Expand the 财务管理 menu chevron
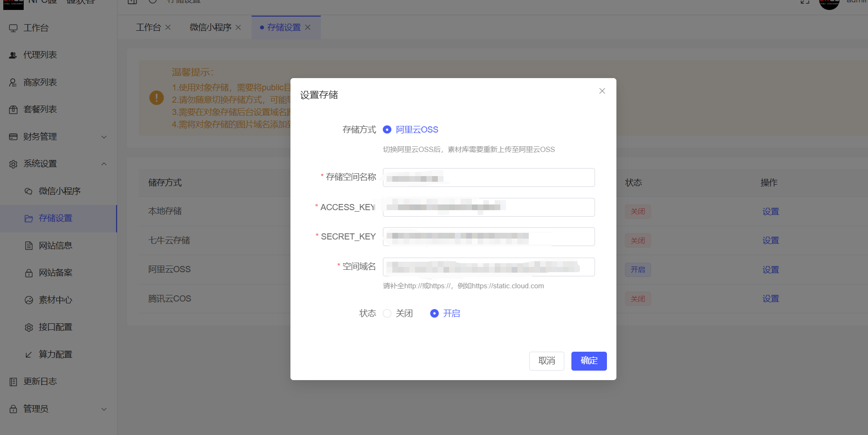868x435 pixels. pos(104,137)
